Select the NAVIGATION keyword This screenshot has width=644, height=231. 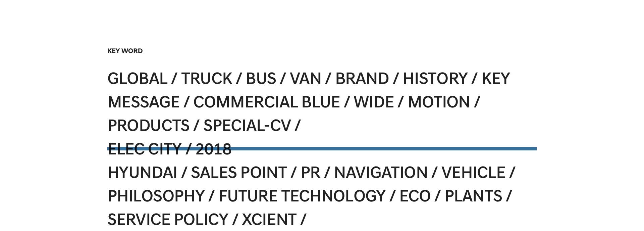tap(381, 173)
